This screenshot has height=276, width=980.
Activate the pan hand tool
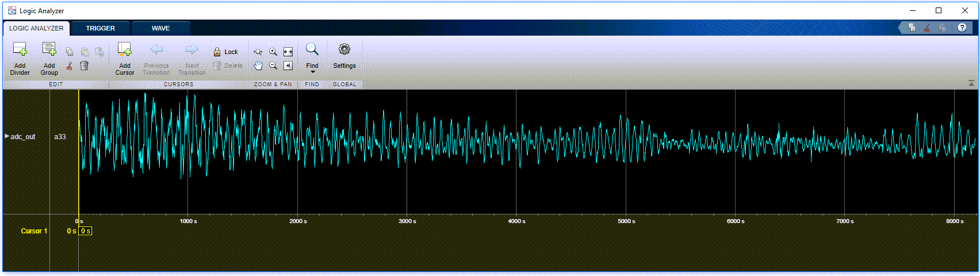tap(258, 66)
